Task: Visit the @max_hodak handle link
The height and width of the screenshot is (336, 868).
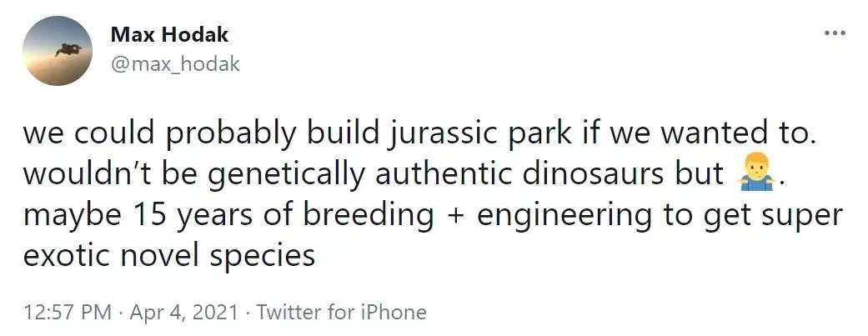Action: click(x=175, y=64)
